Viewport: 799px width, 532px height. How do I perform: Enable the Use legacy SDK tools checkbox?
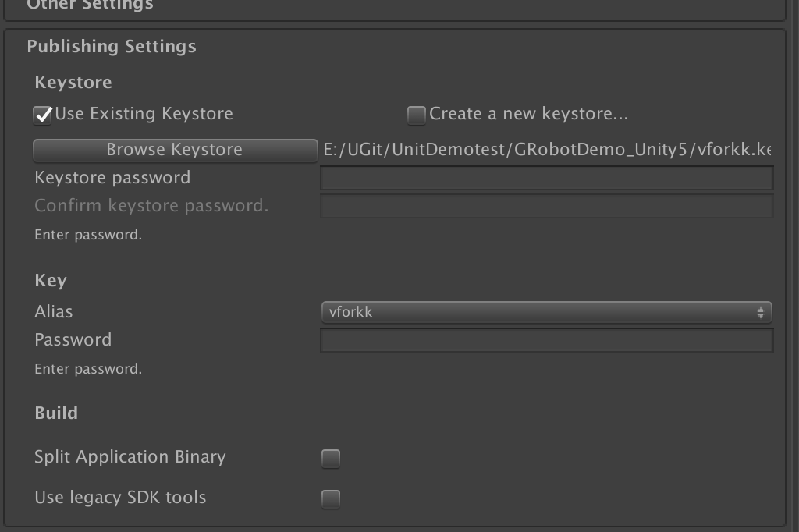tap(331, 499)
